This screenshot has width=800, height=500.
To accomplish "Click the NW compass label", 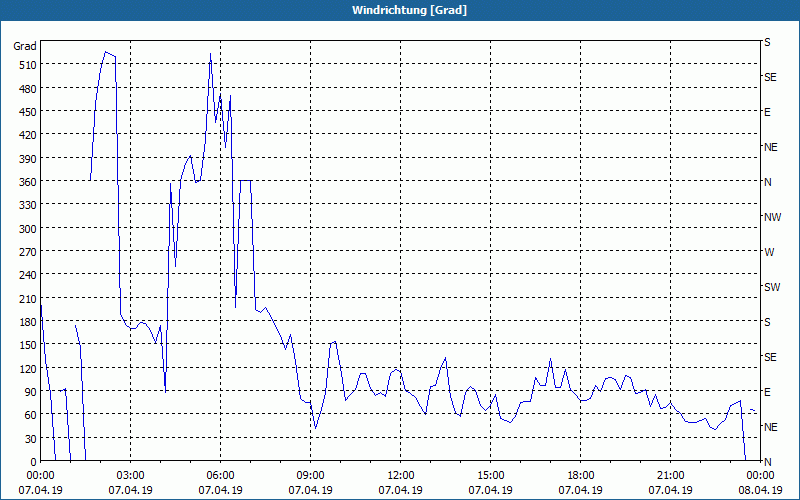I will (x=771, y=217).
